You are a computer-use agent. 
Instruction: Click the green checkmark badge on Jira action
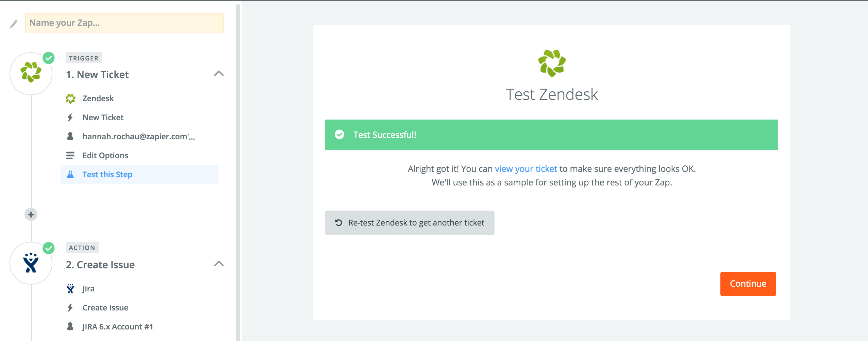tap(49, 248)
